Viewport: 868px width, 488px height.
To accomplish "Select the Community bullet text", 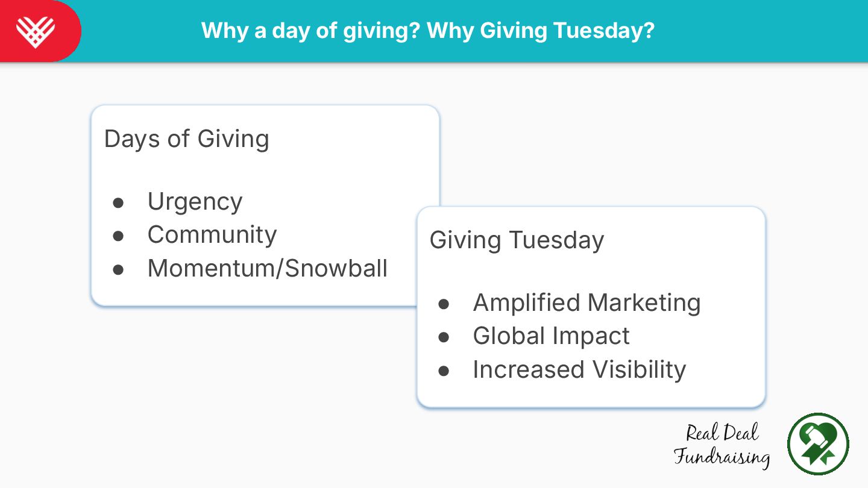I will (x=212, y=234).
